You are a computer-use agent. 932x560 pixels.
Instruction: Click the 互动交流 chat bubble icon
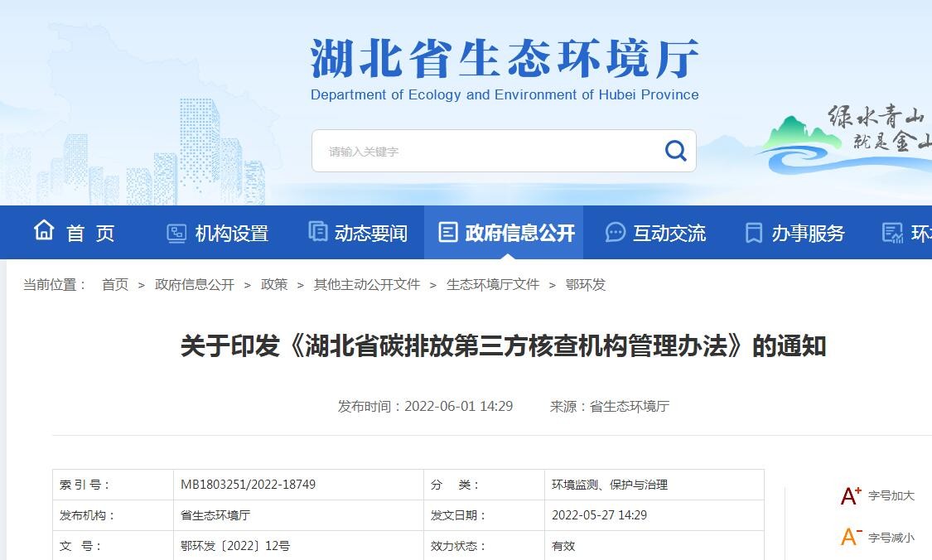(614, 233)
